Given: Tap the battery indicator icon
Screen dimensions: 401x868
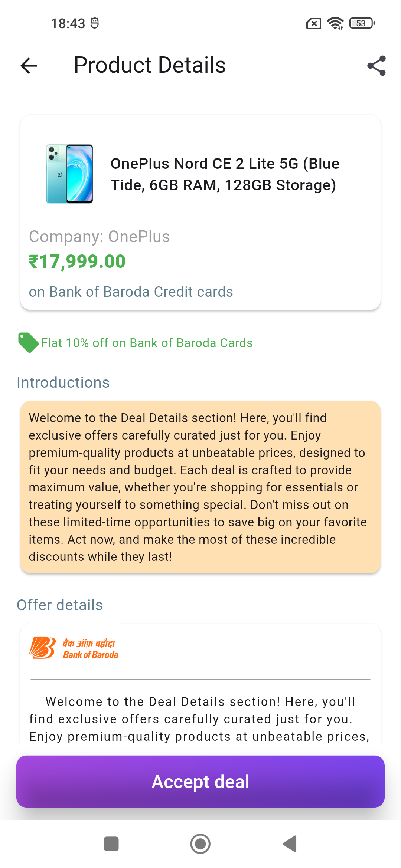Looking at the screenshot, I should tap(362, 23).
